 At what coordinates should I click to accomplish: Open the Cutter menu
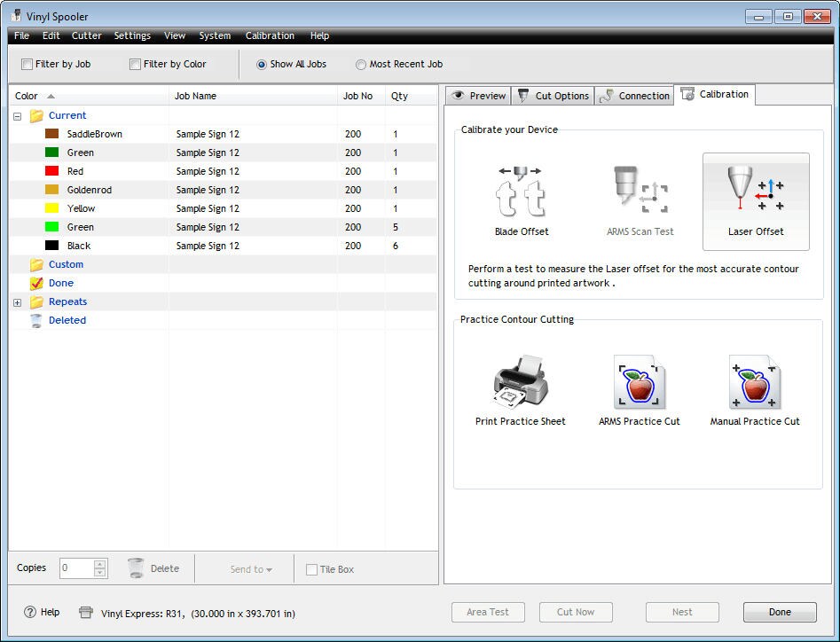(86, 35)
